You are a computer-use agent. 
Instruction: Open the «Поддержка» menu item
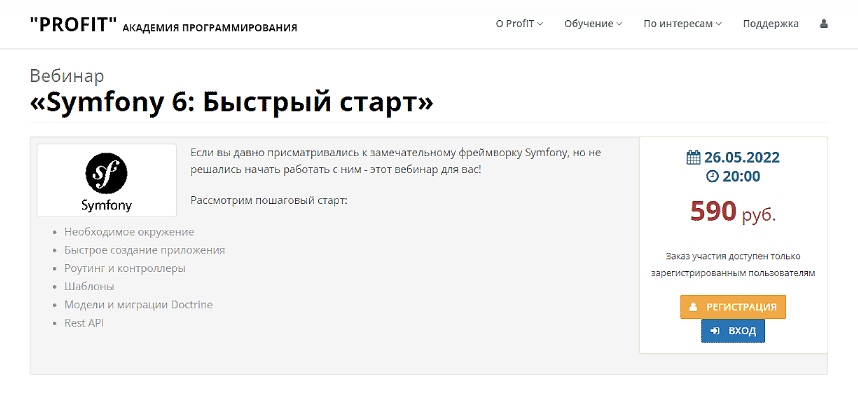coord(770,24)
